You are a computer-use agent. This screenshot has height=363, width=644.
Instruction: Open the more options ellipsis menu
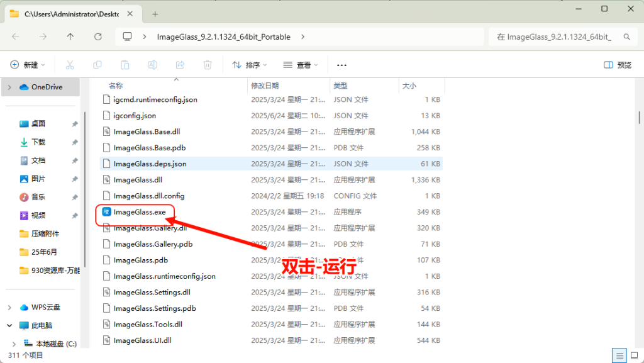click(x=341, y=65)
